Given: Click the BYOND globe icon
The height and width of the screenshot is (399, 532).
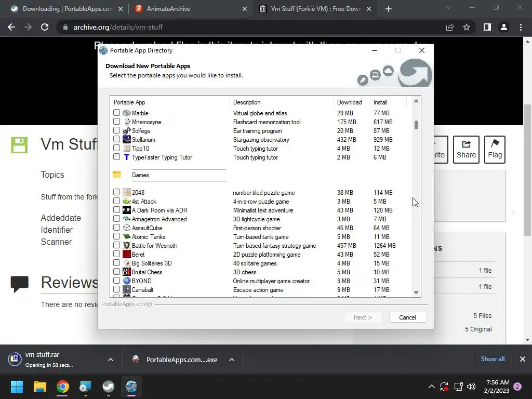Looking at the screenshot, I should 127,281.
